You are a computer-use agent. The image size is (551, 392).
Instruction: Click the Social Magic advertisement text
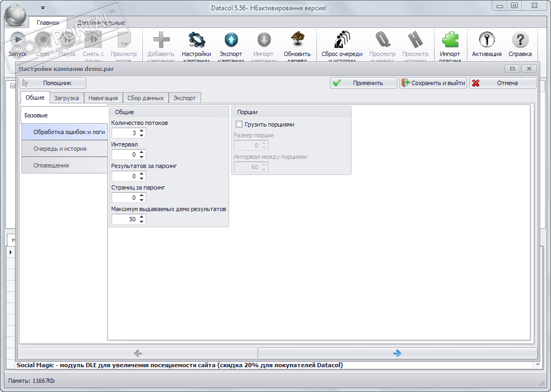(180, 365)
